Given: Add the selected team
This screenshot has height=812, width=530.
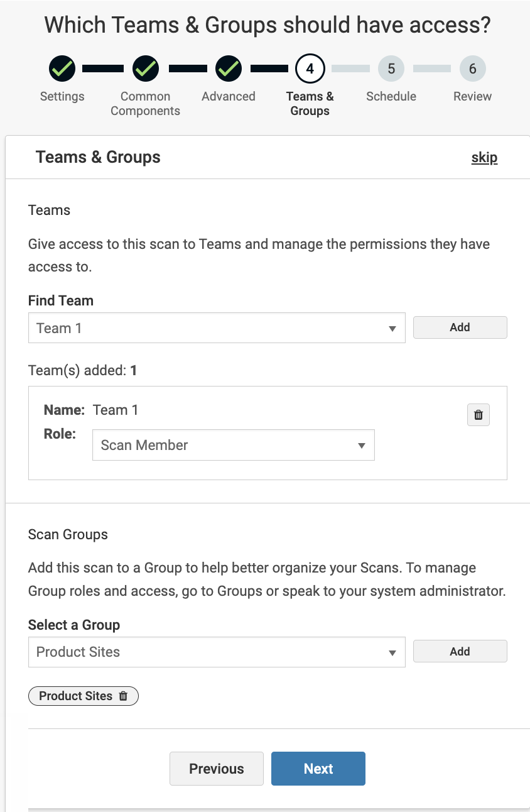Looking at the screenshot, I should (x=460, y=327).
